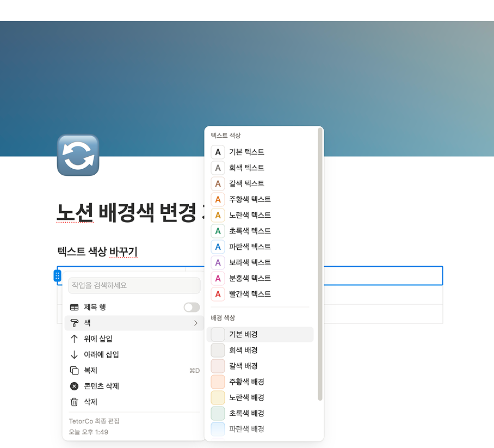
Task: Pick the 노란색 배경 swatch
Action: pyautogui.click(x=218, y=397)
